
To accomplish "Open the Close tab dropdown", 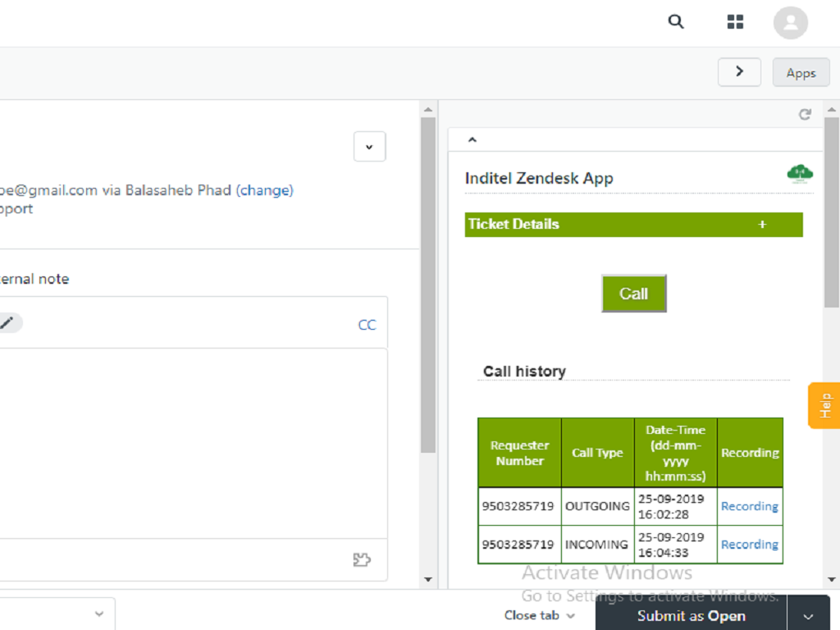I will click(x=539, y=615).
